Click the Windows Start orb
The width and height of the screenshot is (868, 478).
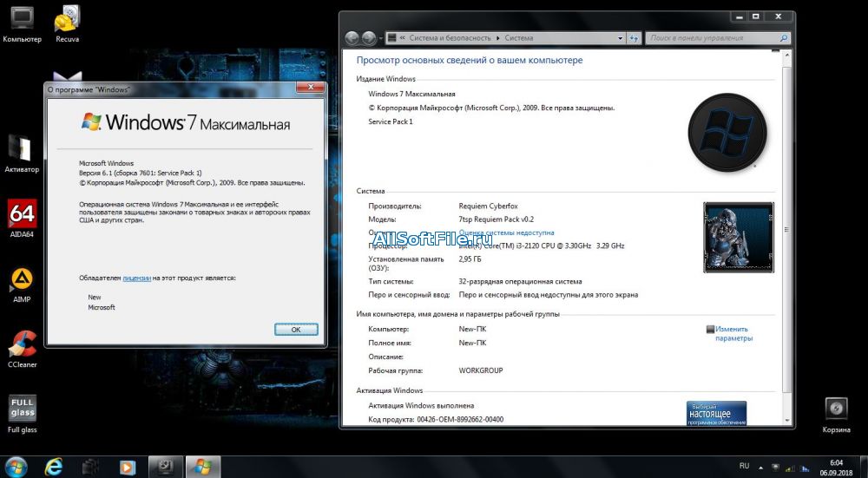point(16,467)
